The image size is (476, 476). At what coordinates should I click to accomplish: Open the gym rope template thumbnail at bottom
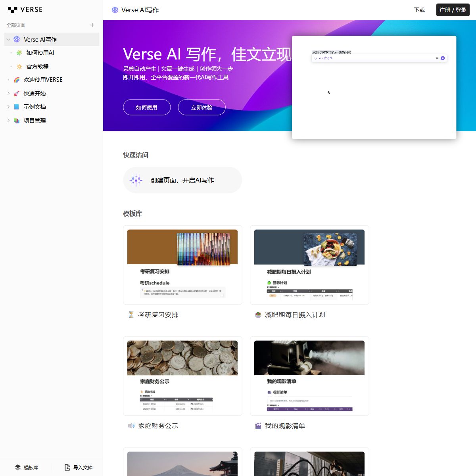(309, 462)
